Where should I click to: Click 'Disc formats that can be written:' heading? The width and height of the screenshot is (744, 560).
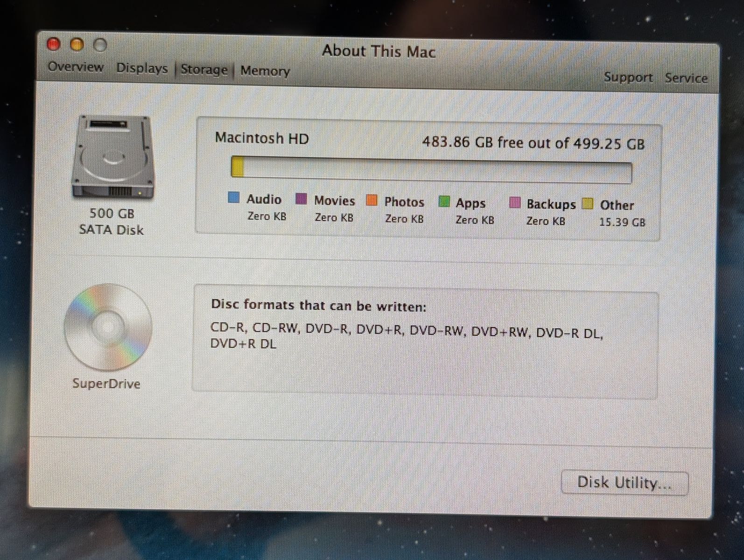319,305
